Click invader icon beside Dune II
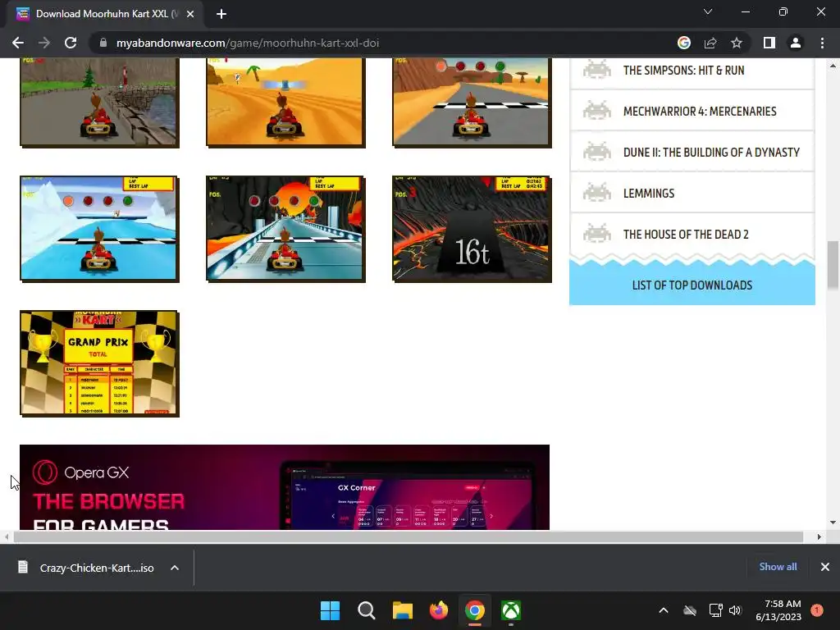The width and height of the screenshot is (840, 630). pyautogui.click(x=597, y=151)
